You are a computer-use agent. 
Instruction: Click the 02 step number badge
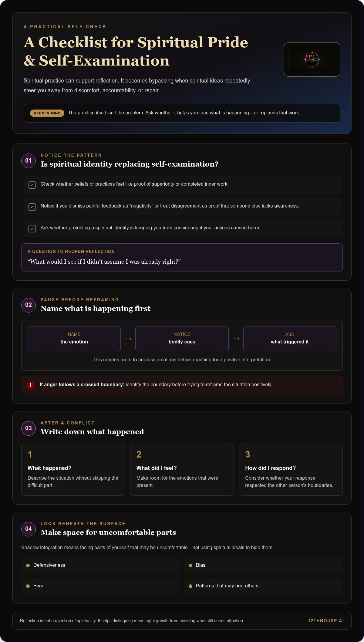(29, 305)
